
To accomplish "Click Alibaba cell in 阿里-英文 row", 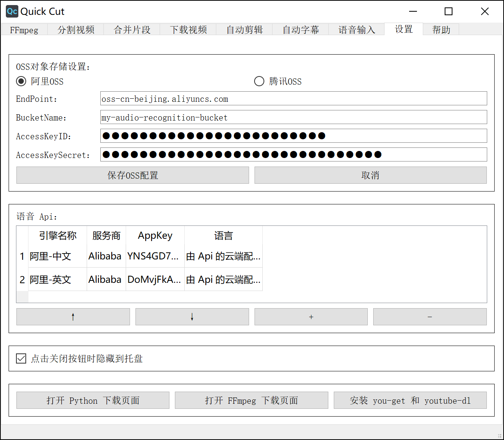I will coord(107,279).
